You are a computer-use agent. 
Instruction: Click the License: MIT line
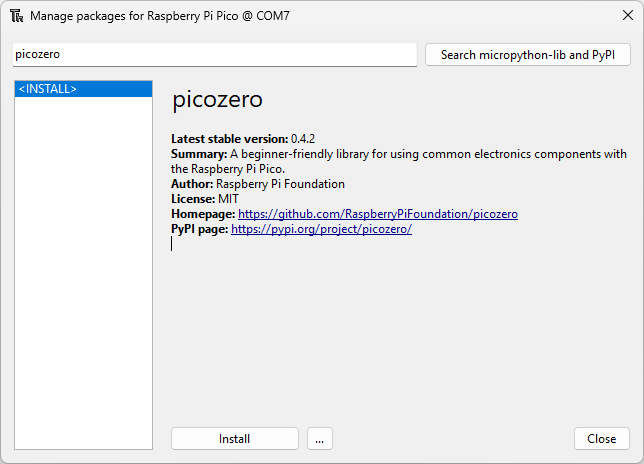[x=205, y=199]
